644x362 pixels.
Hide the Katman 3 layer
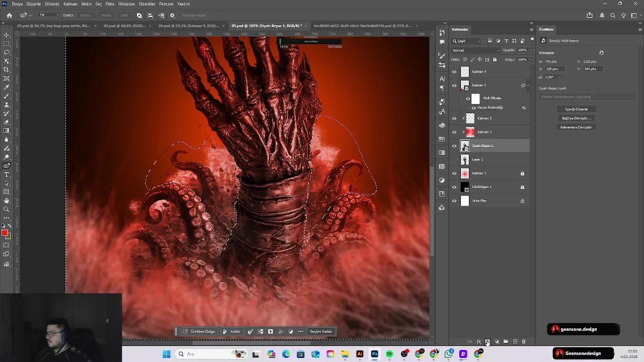(454, 132)
